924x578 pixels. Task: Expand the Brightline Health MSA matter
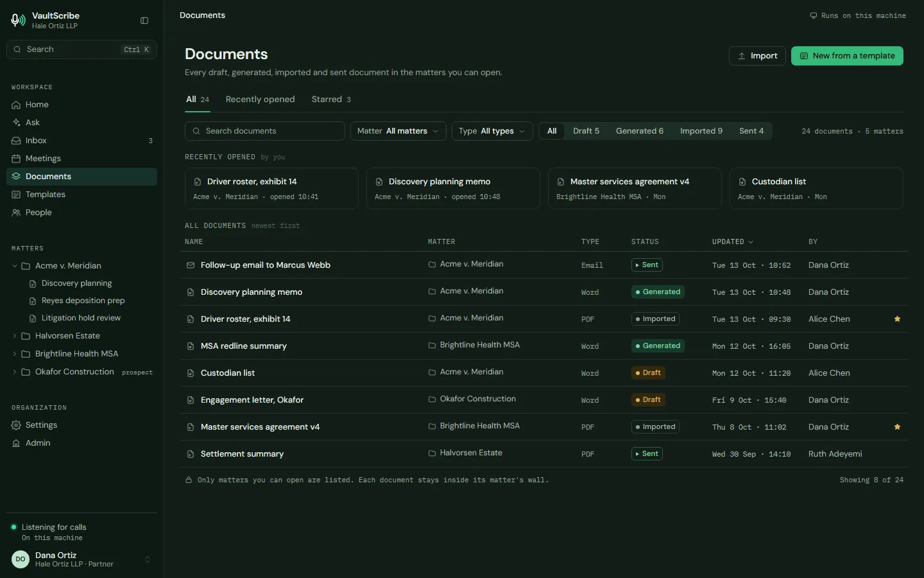click(x=15, y=354)
